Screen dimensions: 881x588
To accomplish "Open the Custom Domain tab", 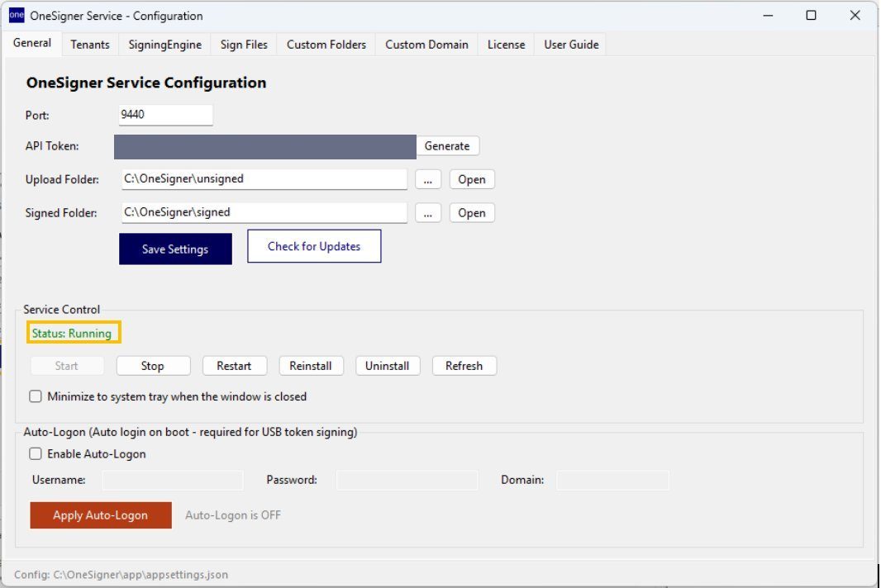I will tap(426, 45).
